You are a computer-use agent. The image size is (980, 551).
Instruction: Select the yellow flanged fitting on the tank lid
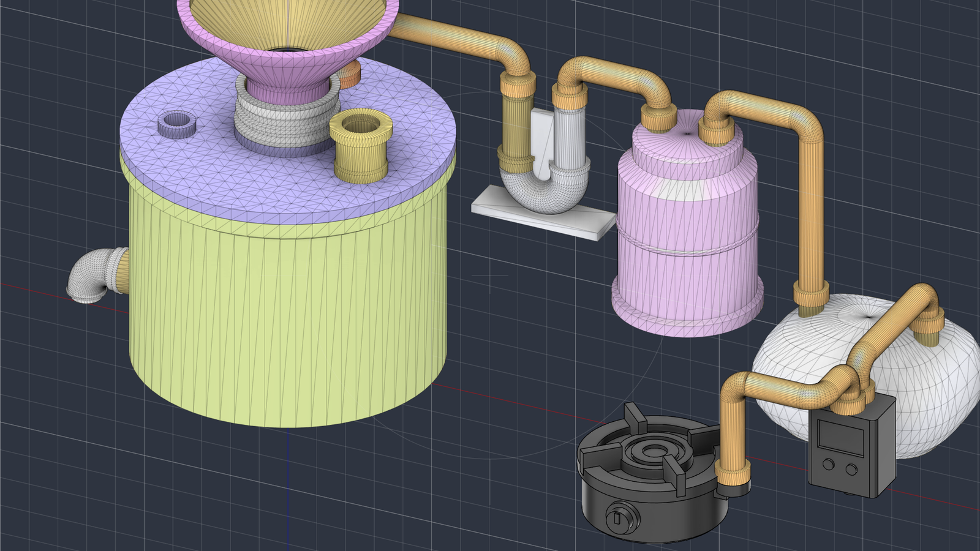pyautogui.click(x=361, y=146)
